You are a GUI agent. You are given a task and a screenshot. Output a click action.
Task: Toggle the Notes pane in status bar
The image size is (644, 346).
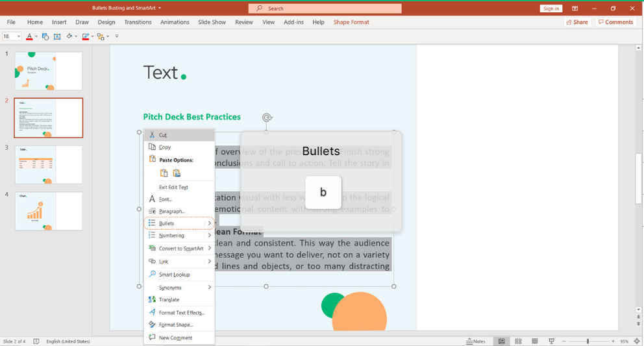click(476, 341)
